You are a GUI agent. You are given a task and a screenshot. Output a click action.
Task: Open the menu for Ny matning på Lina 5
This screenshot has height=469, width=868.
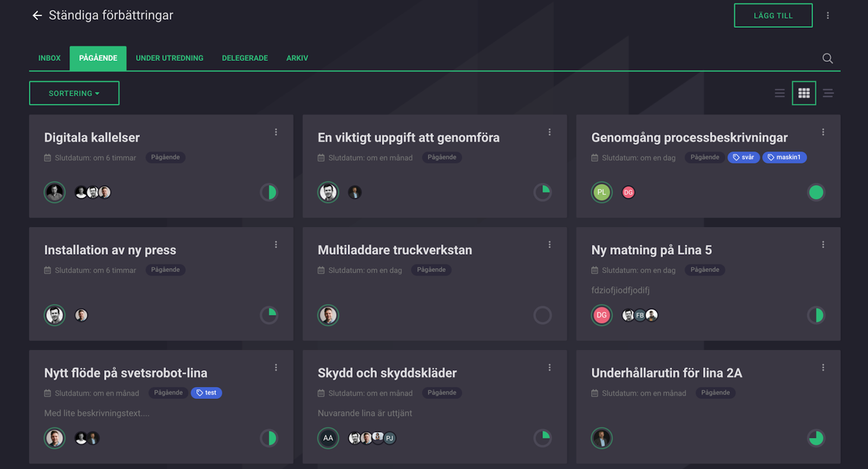tap(823, 245)
